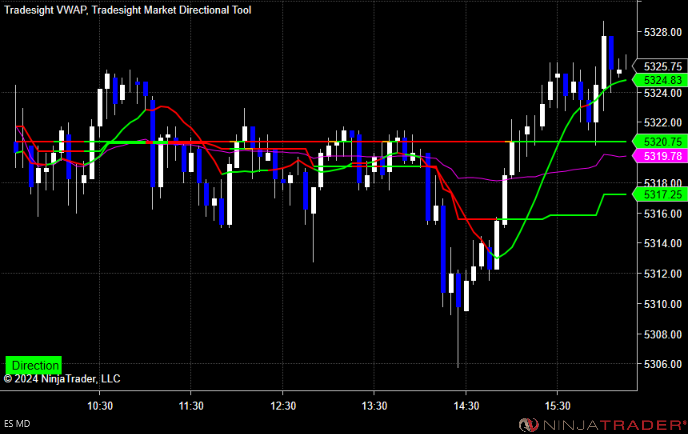Viewport: 688px width, 434px height.
Task: Click the 11:30 time axis label
Action: coord(191,406)
